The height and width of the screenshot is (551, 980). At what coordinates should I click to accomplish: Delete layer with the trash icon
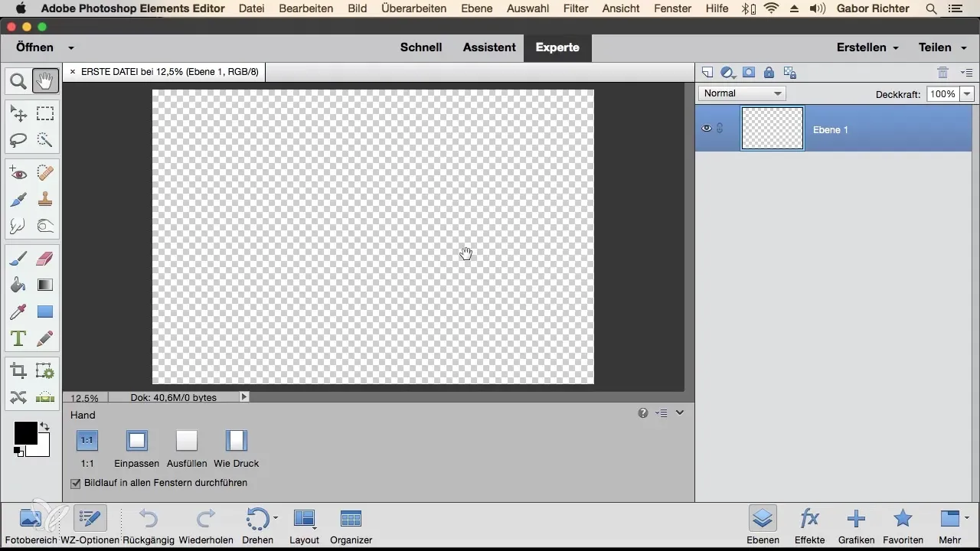(x=943, y=73)
